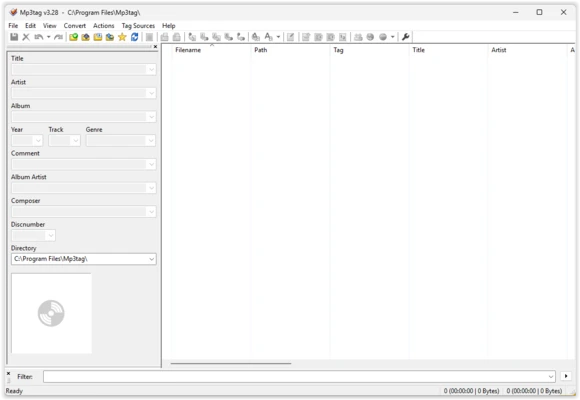Viewport: 580px width, 400px height.
Task: Expand the Year dropdown
Action: click(38, 141)
